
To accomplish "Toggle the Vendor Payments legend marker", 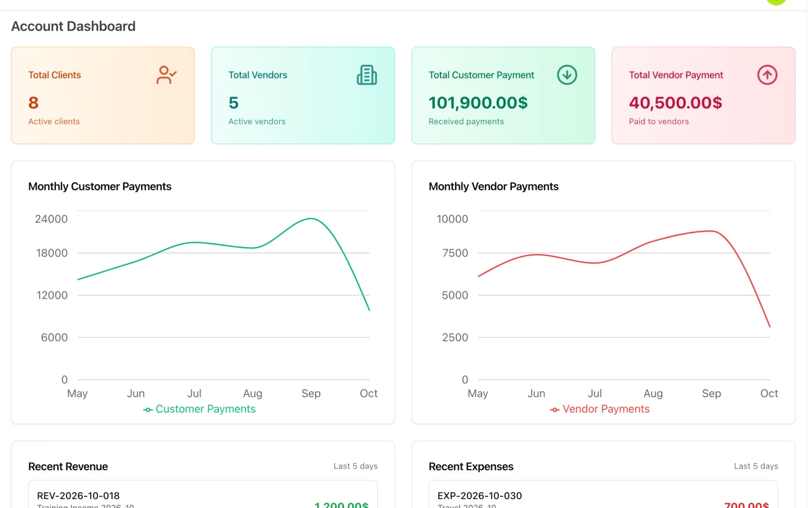I will click(555, 410).
